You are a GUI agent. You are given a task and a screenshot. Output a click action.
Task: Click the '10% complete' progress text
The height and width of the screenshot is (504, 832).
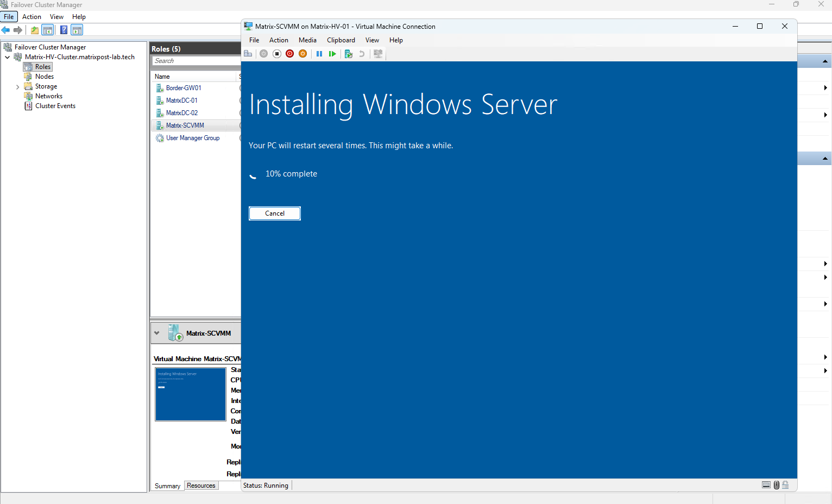(x=291, y=174)
